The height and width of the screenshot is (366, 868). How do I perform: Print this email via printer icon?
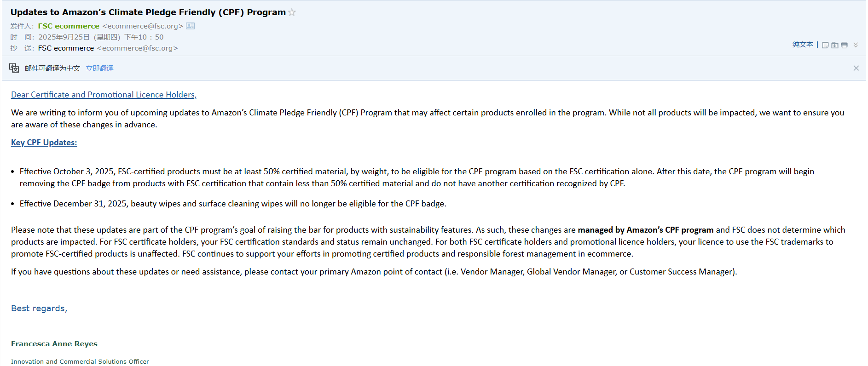[844, 45]
